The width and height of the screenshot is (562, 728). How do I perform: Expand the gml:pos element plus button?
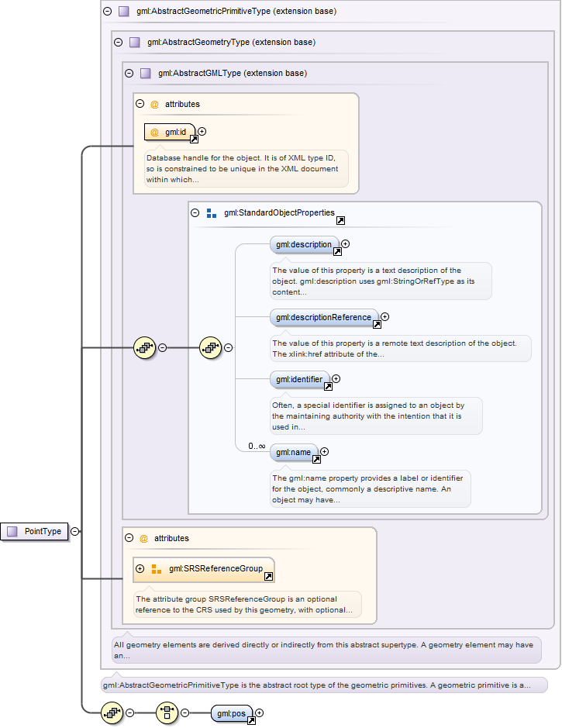(260, 712)
